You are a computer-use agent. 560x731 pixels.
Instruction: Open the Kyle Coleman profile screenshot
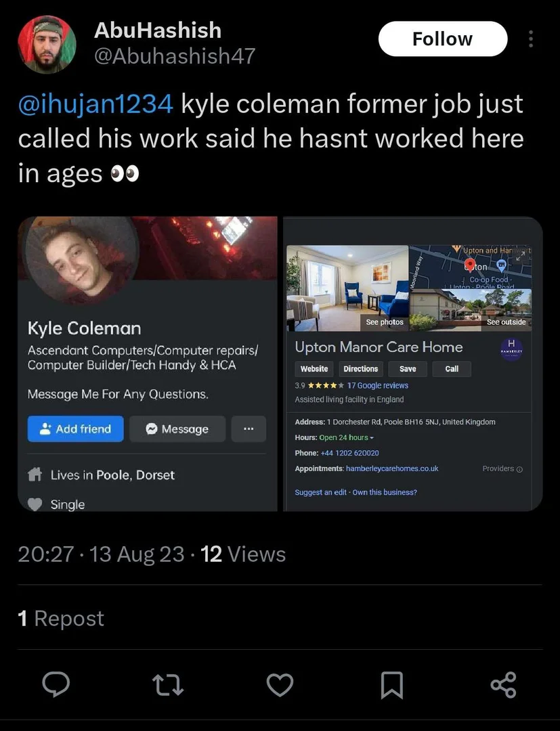(x=148, y=363)
